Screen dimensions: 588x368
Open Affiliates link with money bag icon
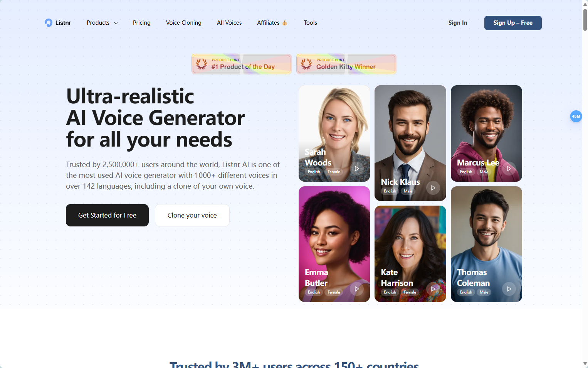click(272, 23)
